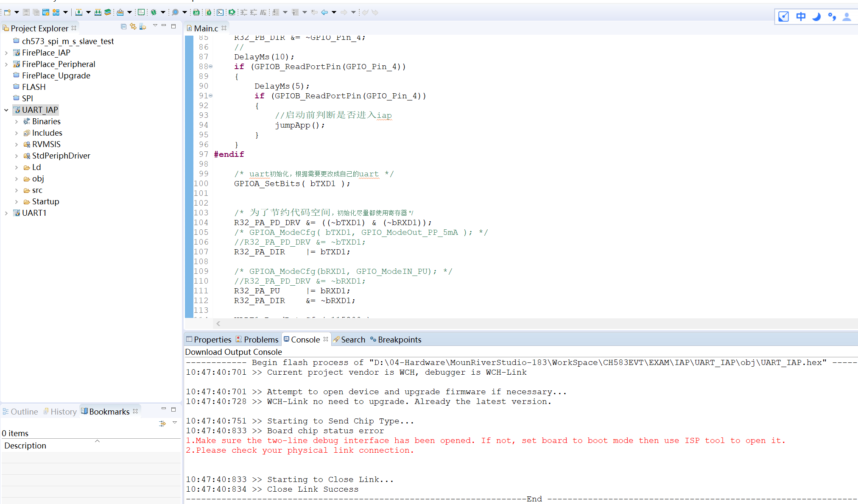Maximize the Project Explorer panel
Screen dimensions: 858x504
tap(173, 26)
